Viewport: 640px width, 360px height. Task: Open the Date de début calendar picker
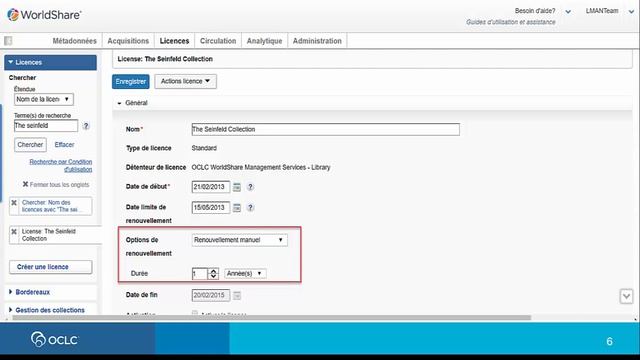pos(237,187)
